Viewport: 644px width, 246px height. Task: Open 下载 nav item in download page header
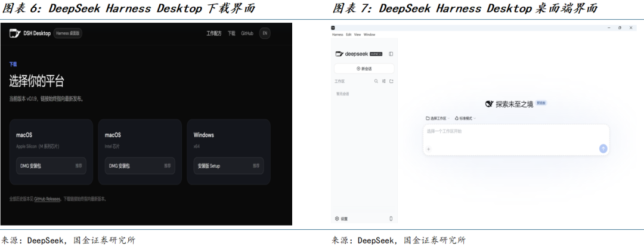pyautogui.click(x=231, y=33)
